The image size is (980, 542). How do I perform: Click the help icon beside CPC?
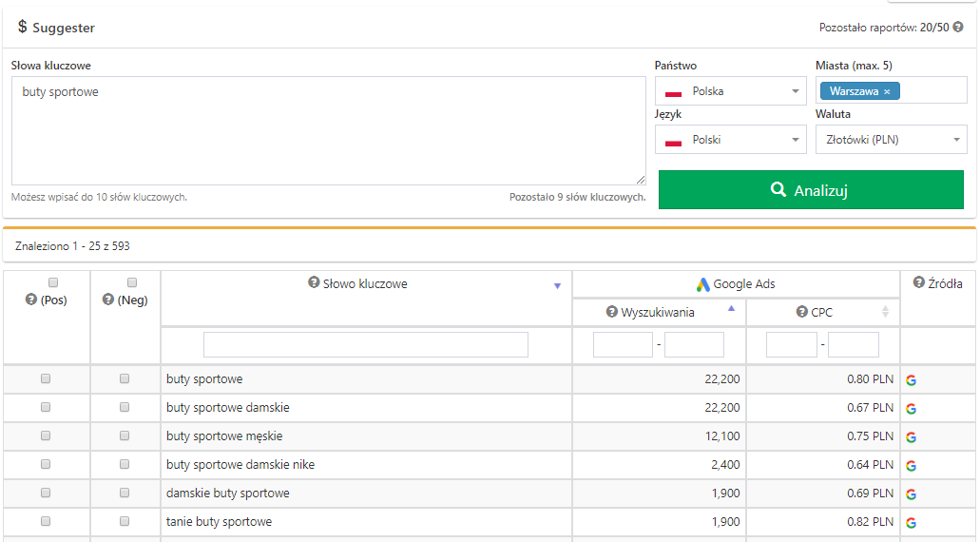coord(801,312)
